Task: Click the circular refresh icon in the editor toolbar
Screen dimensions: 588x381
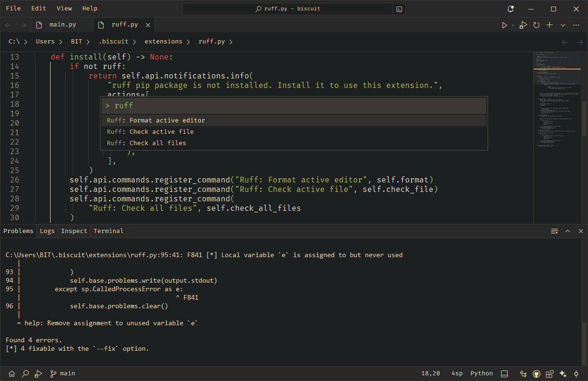Action: click(536, 25)
